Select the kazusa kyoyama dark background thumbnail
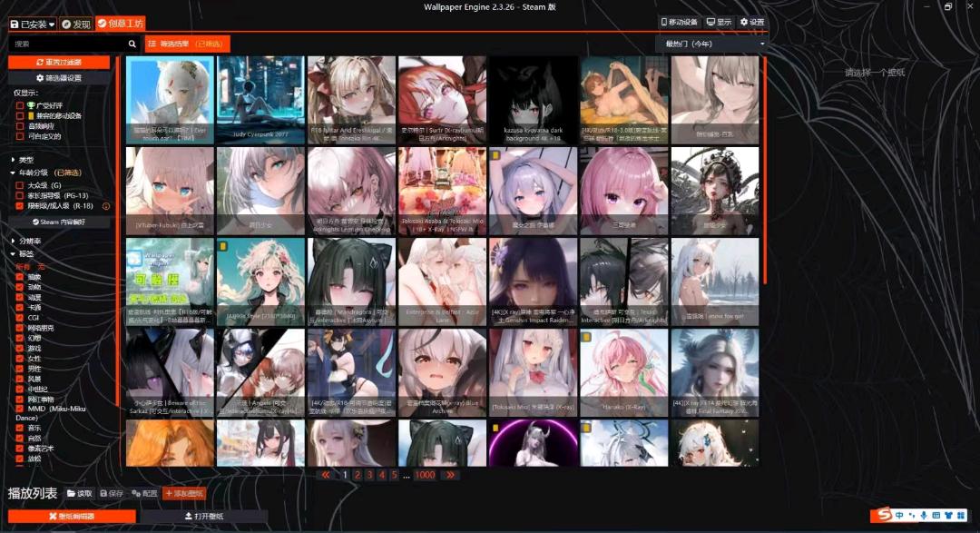This screenshot has width=980, height=533. (x=534, y=100)
